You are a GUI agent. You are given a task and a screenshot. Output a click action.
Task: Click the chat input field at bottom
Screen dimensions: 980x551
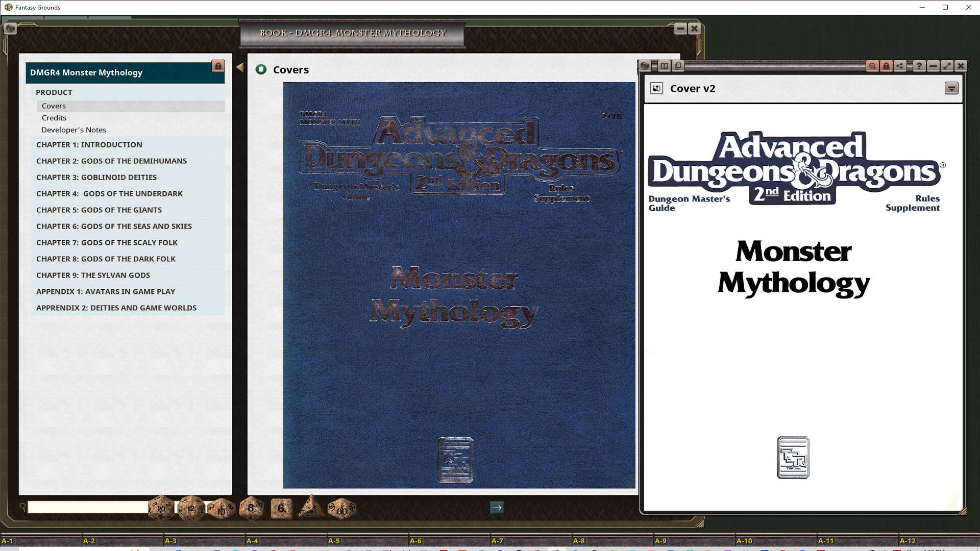(88, 507)
